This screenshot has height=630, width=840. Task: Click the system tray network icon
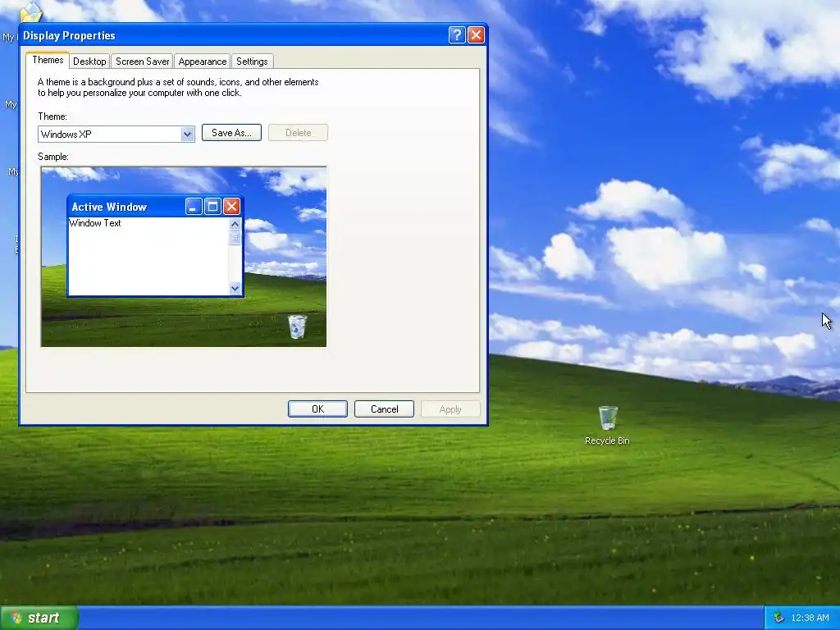point(779,618)
